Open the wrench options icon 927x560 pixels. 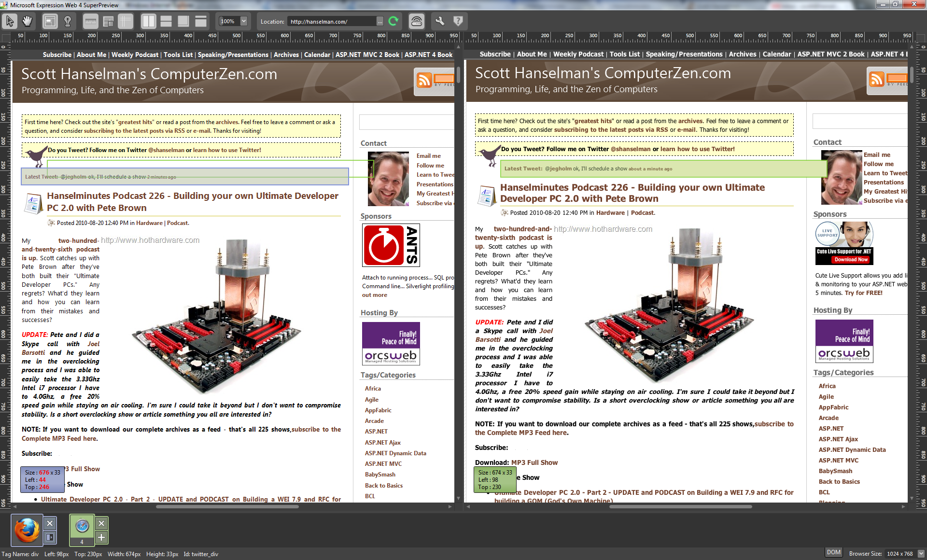[x=439, y=21]
